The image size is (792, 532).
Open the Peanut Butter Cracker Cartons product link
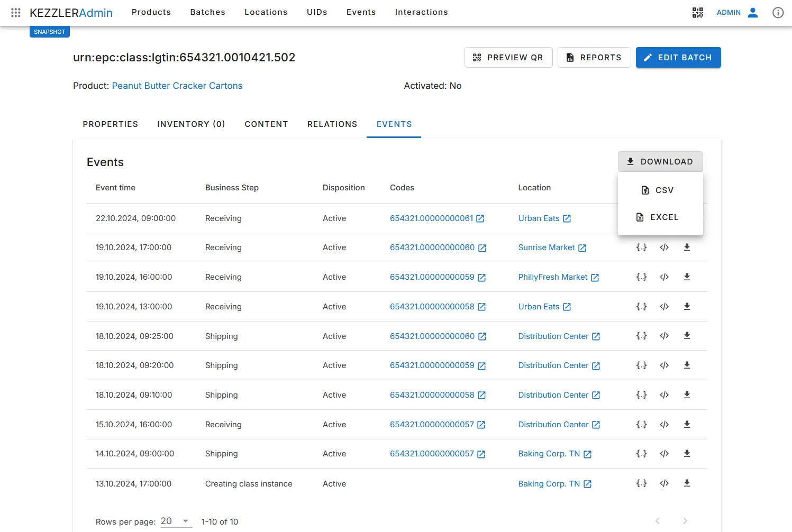(177, 86)
